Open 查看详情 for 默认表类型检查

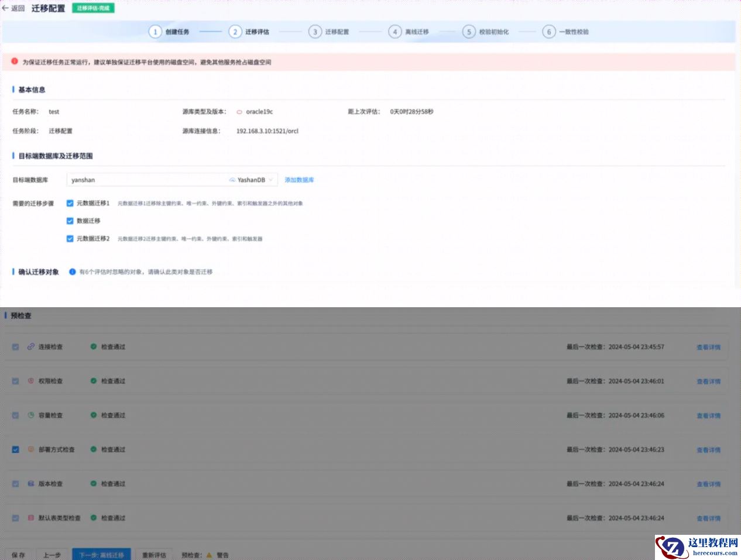[708, 518]
